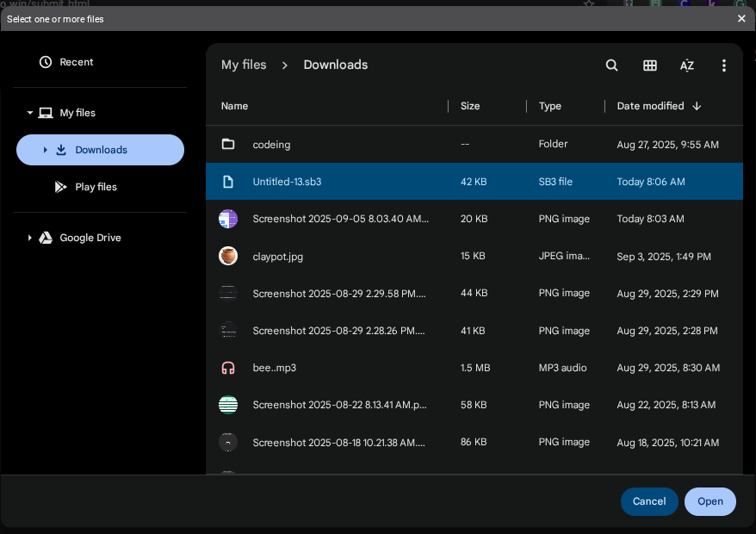Viewport: 756px width, 534px height.
Task: Click the codeing folder icon
Action: point(228,144)
